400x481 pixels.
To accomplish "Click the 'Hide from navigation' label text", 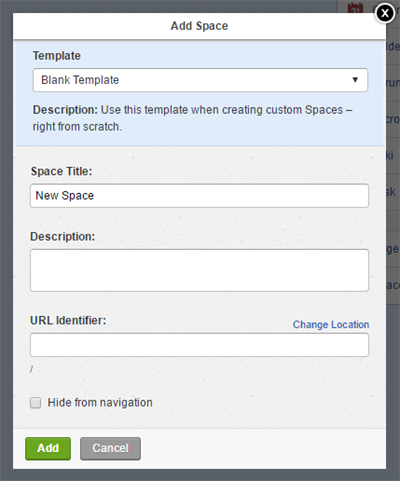I will point(100,403).
